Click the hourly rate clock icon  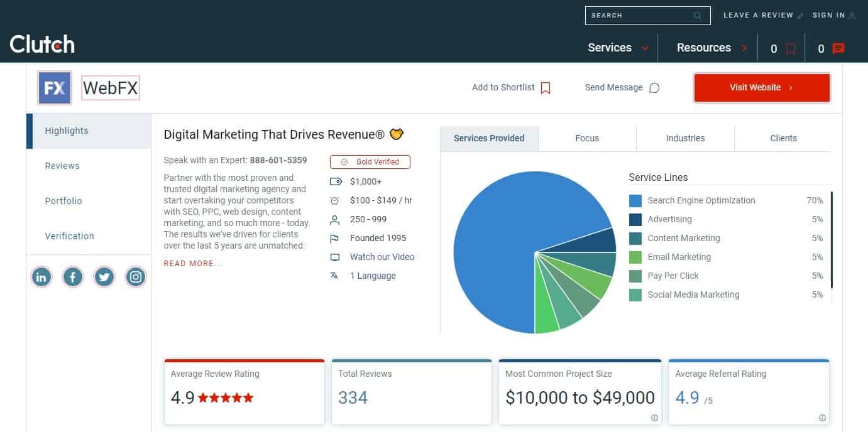pos(335,200)
